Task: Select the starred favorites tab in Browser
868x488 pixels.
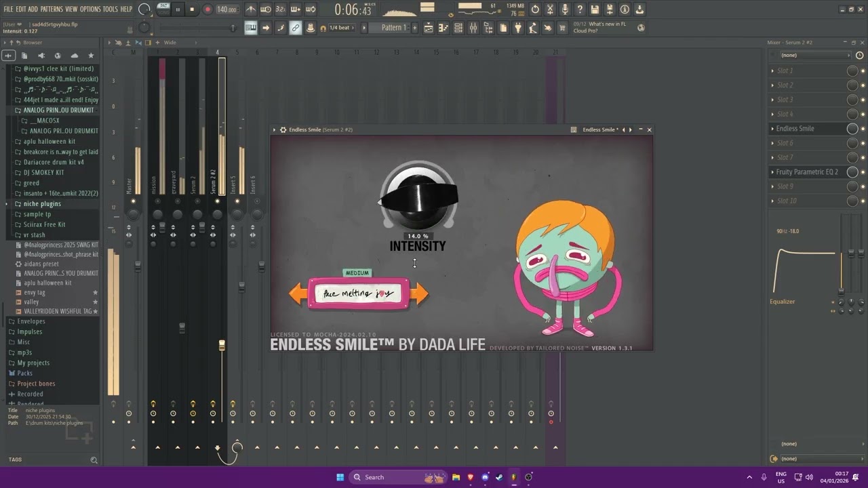Action: point(91,56)
